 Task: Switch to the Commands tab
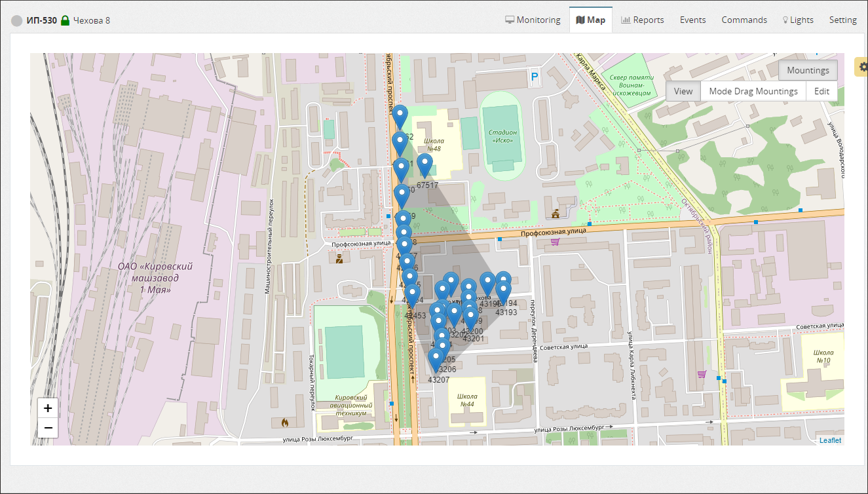(x=744, y=20)
